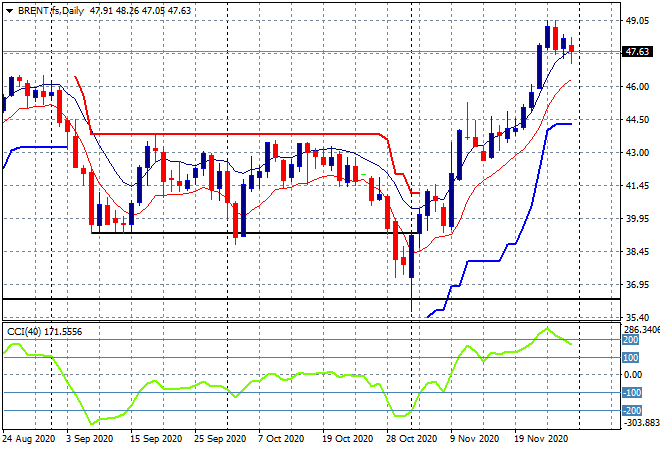
Task: Click the OHLC values 47.91 48.26 47.05 47.63
Action: click(140, 11)
